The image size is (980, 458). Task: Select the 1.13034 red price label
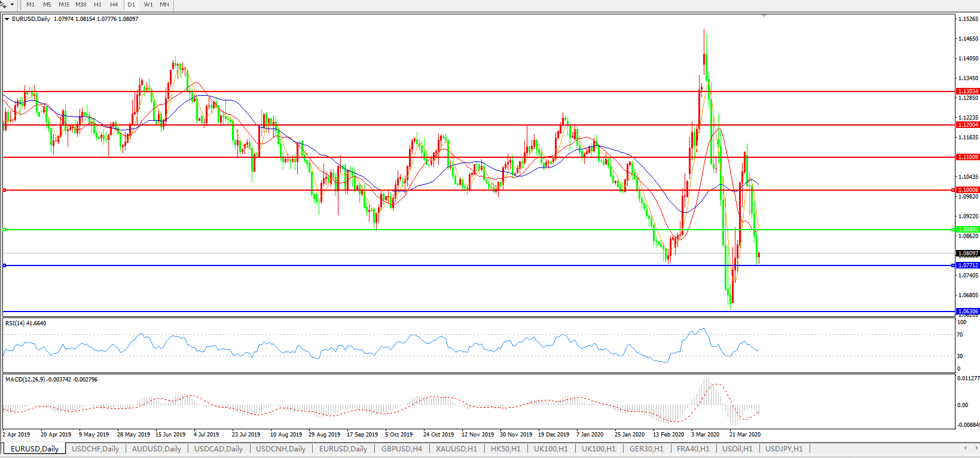pos(968,91)
